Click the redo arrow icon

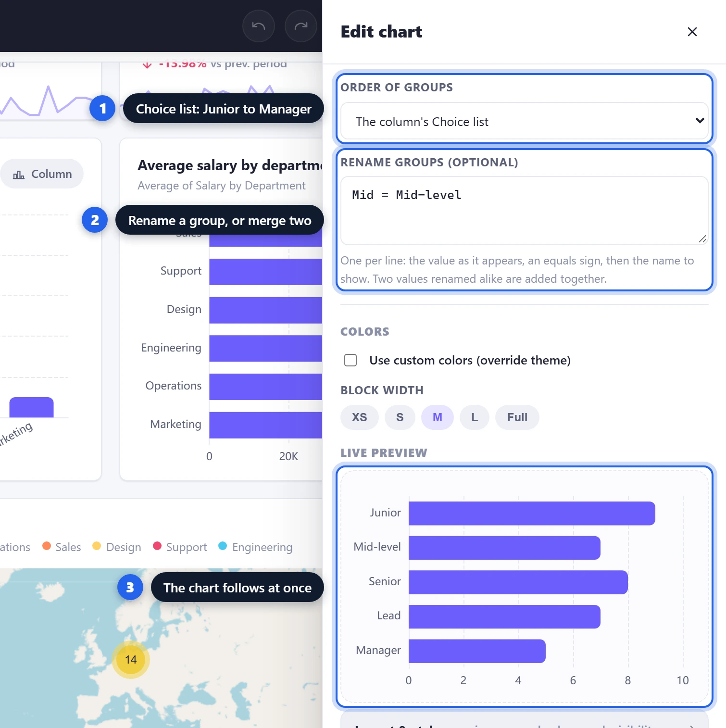point(301,26)
